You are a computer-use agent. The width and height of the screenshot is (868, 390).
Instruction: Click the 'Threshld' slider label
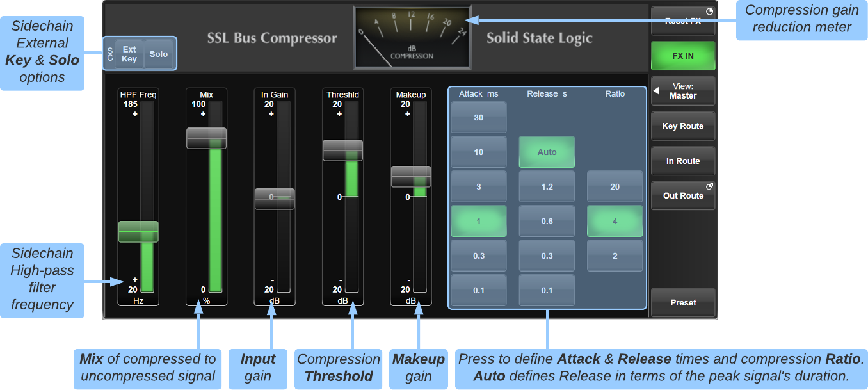342,95
